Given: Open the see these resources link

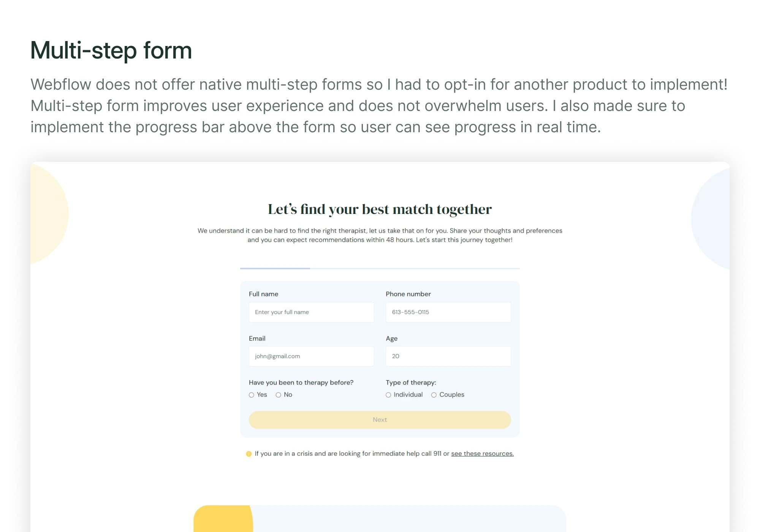Looking at the screenshot, I should click(x=482, y=453).
